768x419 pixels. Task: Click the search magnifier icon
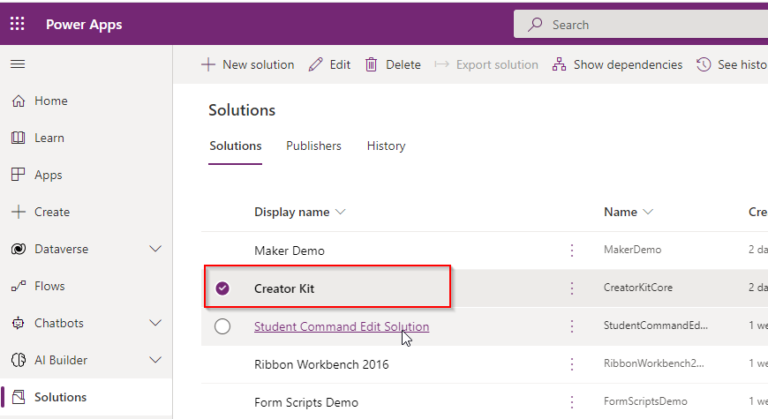535,25
